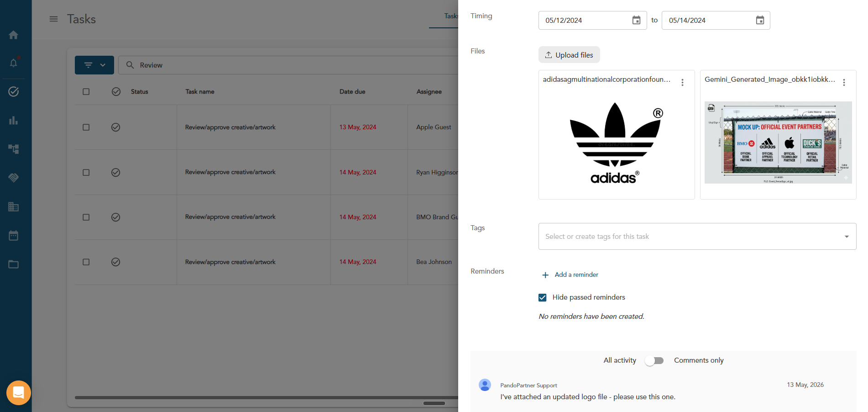
Task: Open the adidas logo thumbnail
Action: click(616, 143)
